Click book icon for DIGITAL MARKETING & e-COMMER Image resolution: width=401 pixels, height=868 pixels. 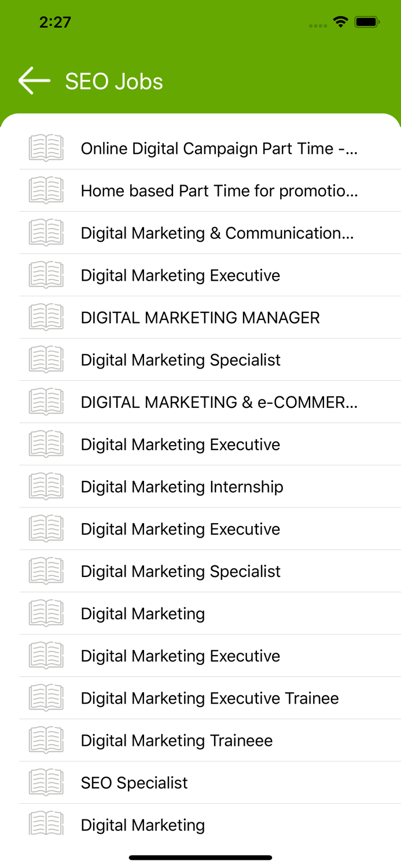point(46,402)
